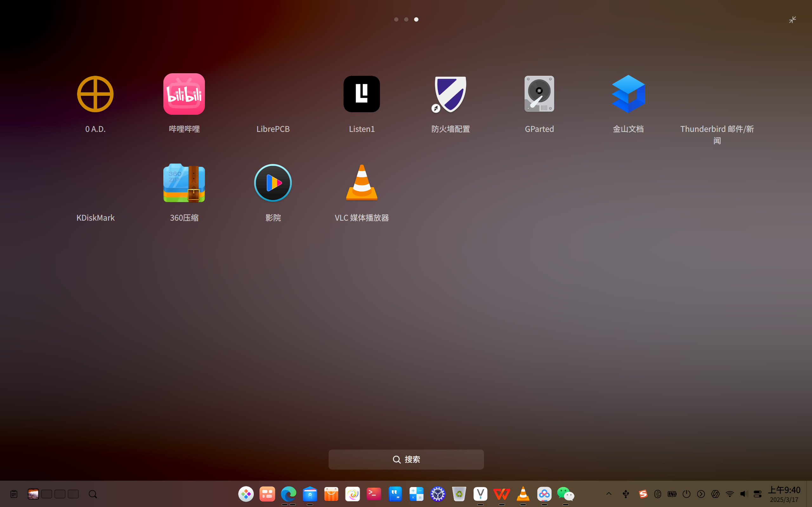Go to the second launcher page dot
This screenshot has height=507, width=812.
[x=406, y=19]
